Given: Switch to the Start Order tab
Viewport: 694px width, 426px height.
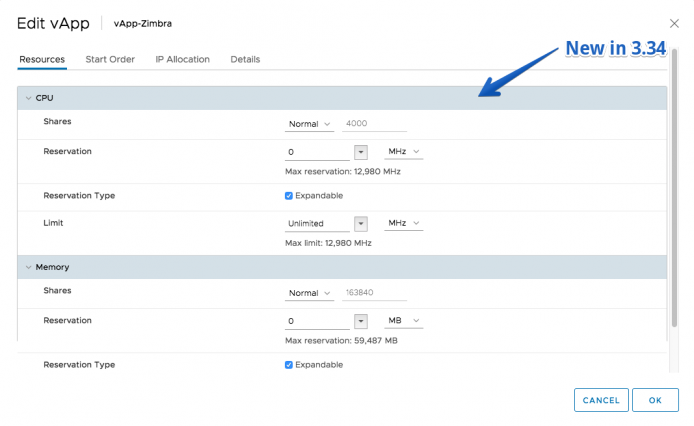Looking at the screenshot, I should click(110, 59).
